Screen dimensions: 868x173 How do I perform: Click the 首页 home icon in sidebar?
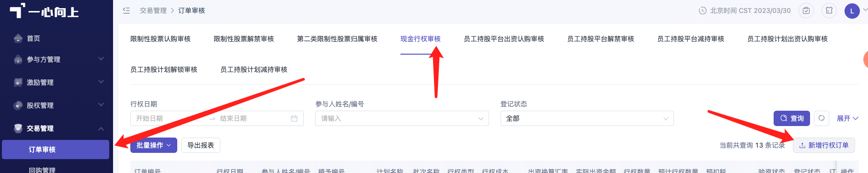coord(18,38)
